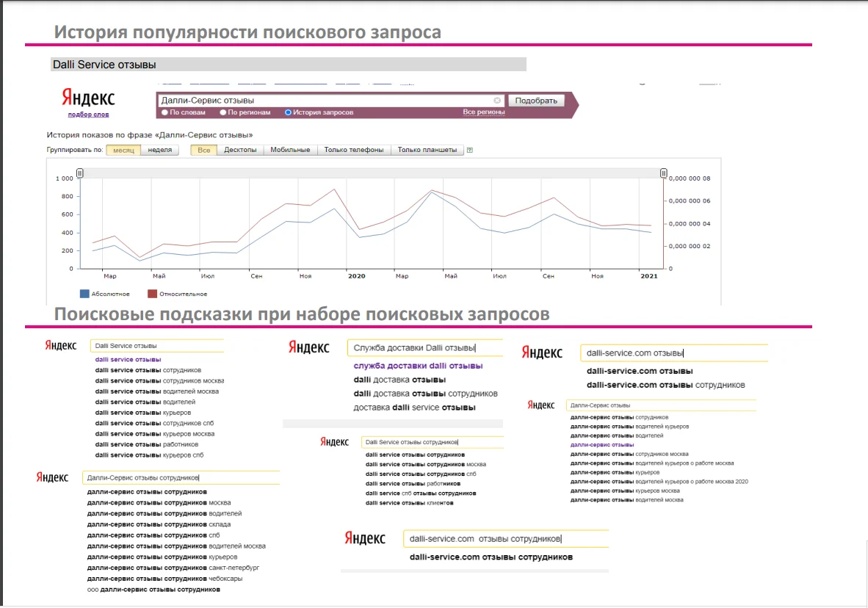868x608 pixels.
Task: Select suggestion dalli service спб отзывы сотрудников
Action: tap(421, 493)
